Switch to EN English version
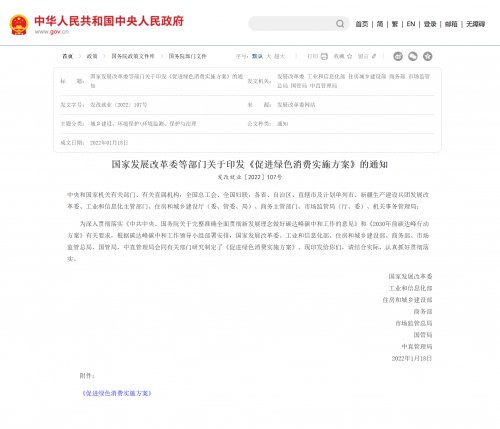This screenshot has width=500, height=429. click(411, 24)
